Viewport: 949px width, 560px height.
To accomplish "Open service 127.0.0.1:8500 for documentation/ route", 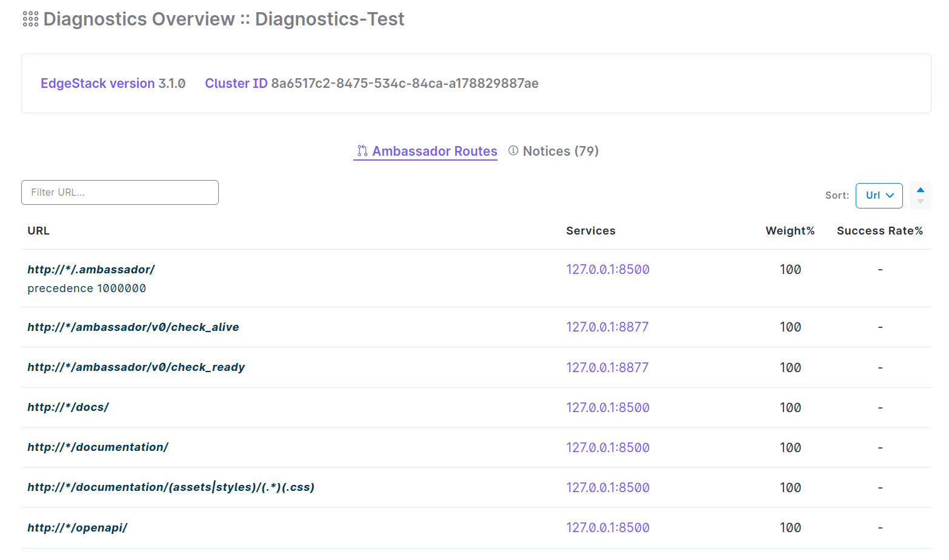I will point(608,448).
